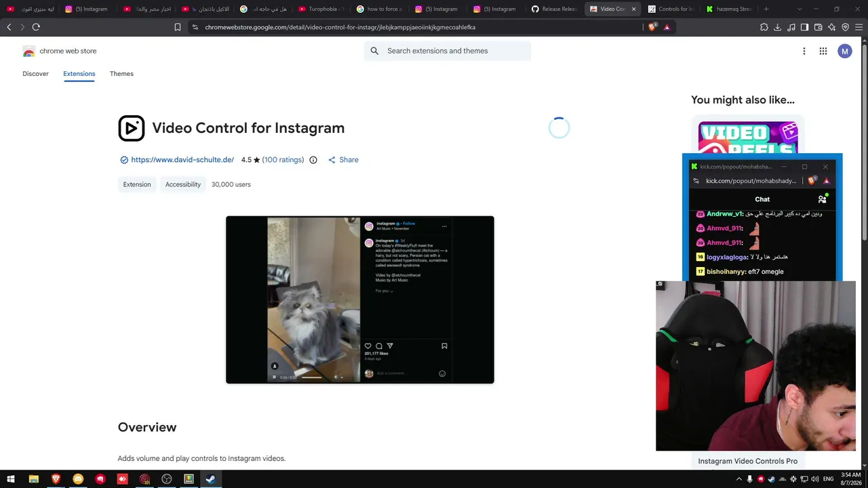
Task: Open Brave VPN shield icon in toolbar
Action: coord(845,27)
